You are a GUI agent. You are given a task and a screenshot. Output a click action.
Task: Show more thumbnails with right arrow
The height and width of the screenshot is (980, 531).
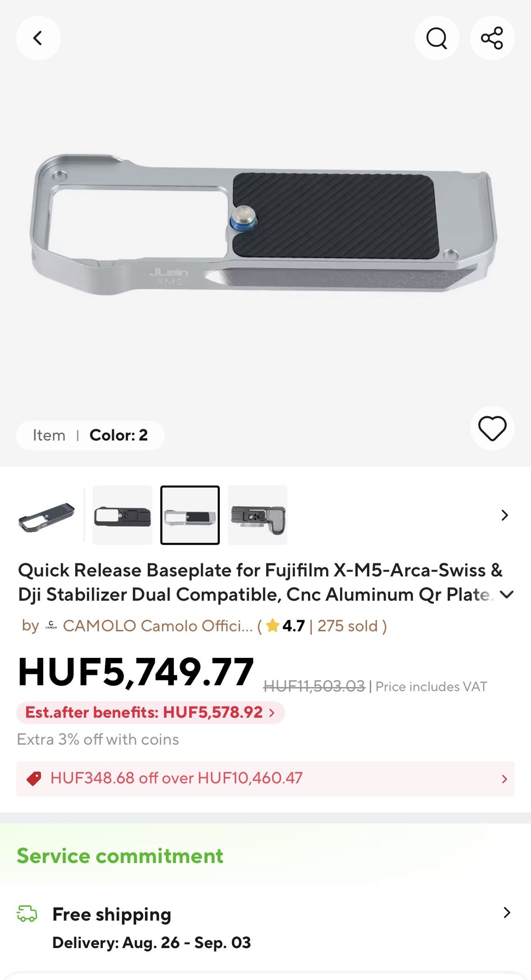click(505, 515)
